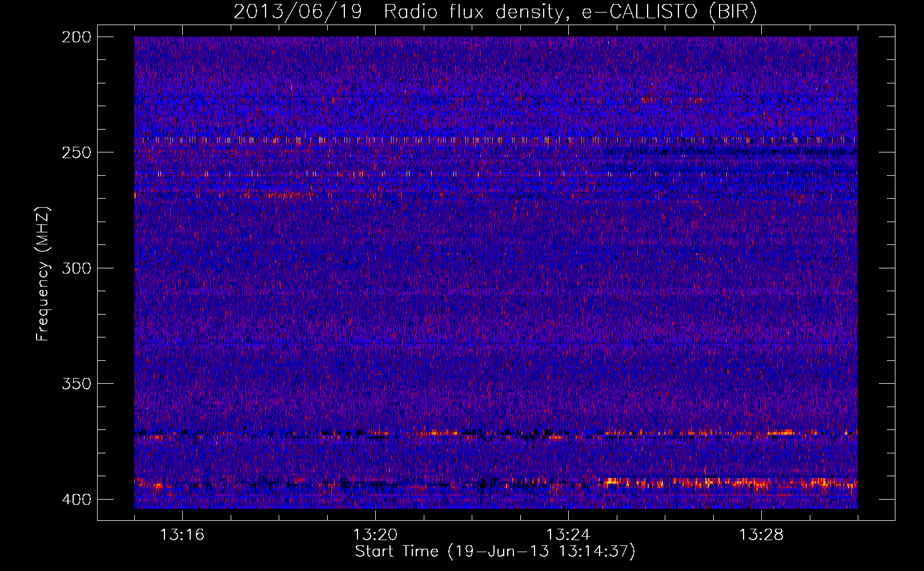Viewport: 924px width, 571px height.
Task: Click the plot title '2013/06/19 Radio flux density'
Action: coord(495,12)
